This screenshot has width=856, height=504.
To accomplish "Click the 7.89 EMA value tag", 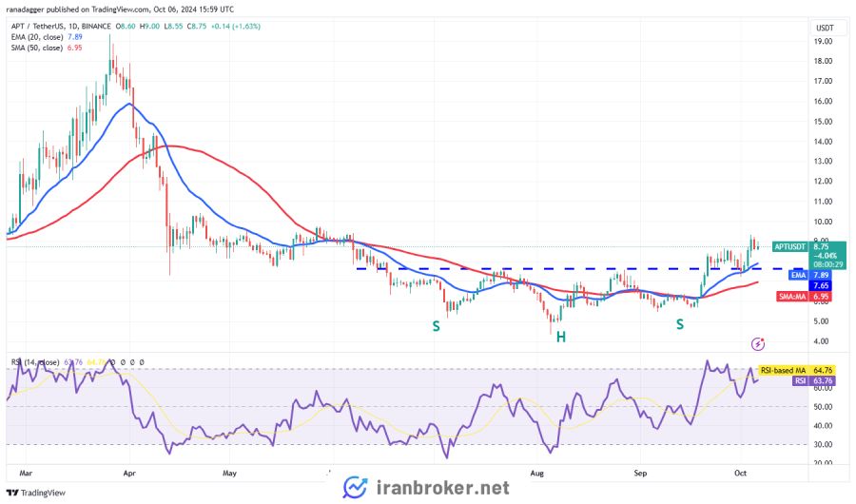I will tap(821, 275).
